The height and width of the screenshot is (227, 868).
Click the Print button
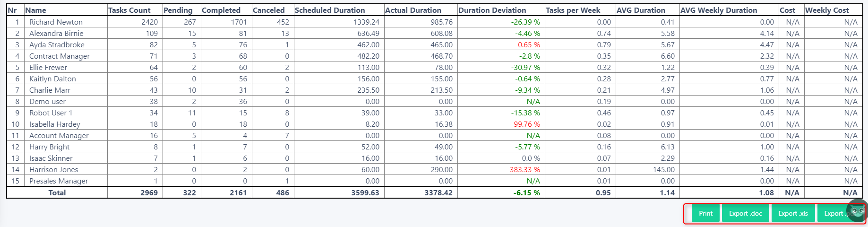pyautogui.click(x=705, y=213)
